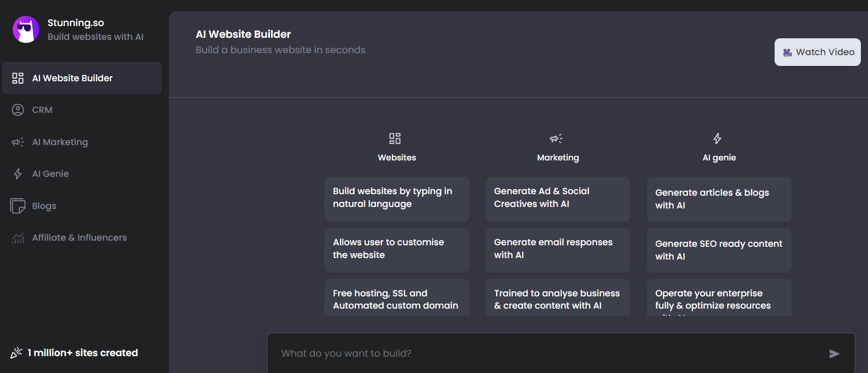Click the CRM person icon in sidebar
This screenshot has width=868, height=373.
(18, 110)
